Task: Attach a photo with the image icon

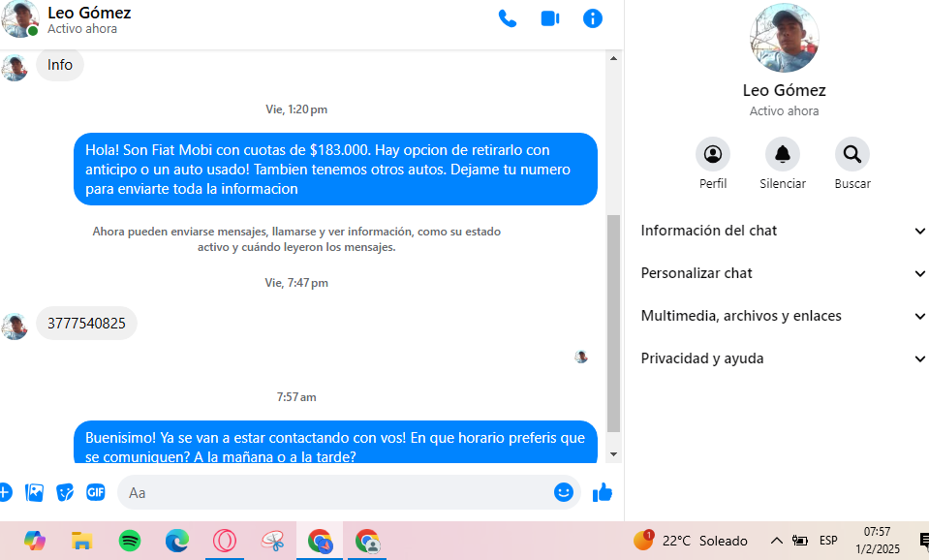Action: pos(35,492)
